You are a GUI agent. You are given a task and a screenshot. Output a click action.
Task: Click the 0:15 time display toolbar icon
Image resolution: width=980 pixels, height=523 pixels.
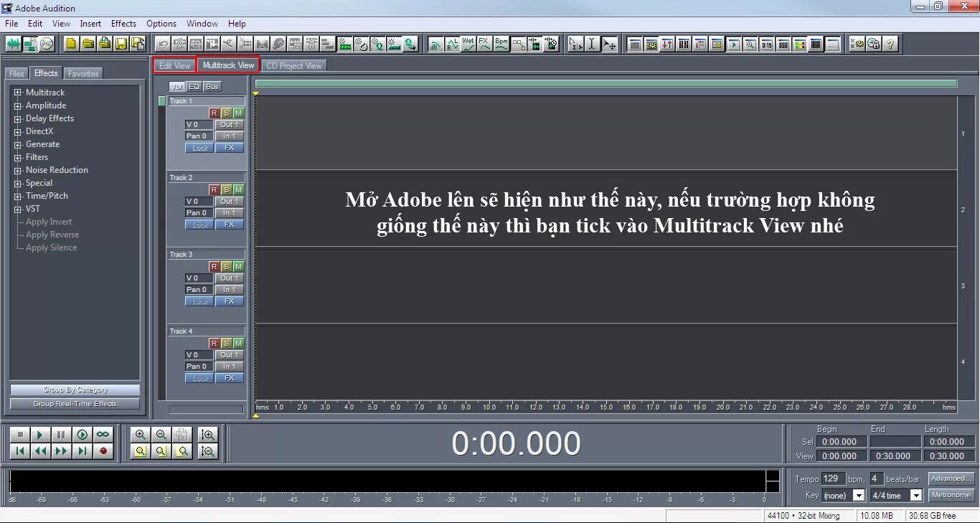tap(767, 44)
